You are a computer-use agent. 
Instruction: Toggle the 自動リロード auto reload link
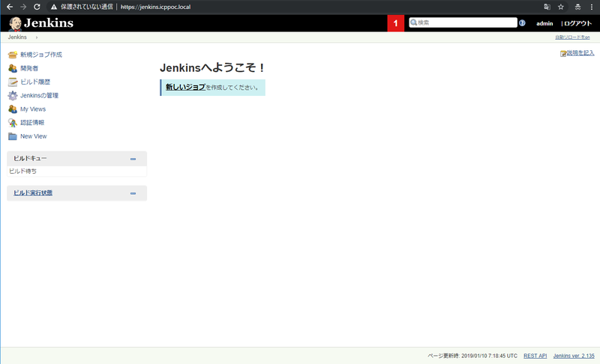coord(572,37)
